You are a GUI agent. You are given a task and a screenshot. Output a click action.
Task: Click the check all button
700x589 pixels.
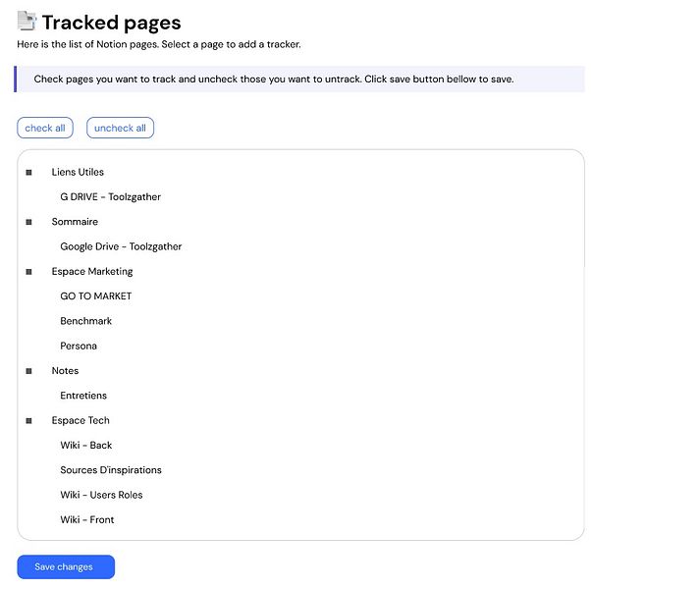[x=45, y=128]
